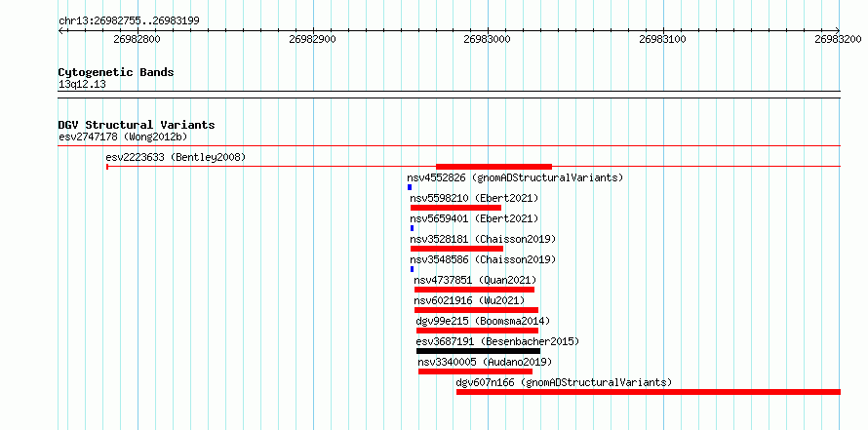868x430 pixels.
Task: Click the left arrow of the ruler
Action: (x=60, y=31)
